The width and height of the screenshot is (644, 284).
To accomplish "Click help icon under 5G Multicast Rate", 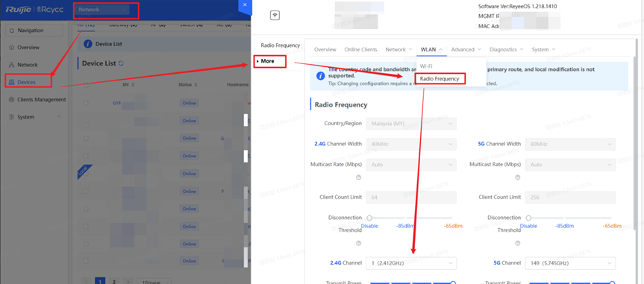I will click(x=517, y=177).
